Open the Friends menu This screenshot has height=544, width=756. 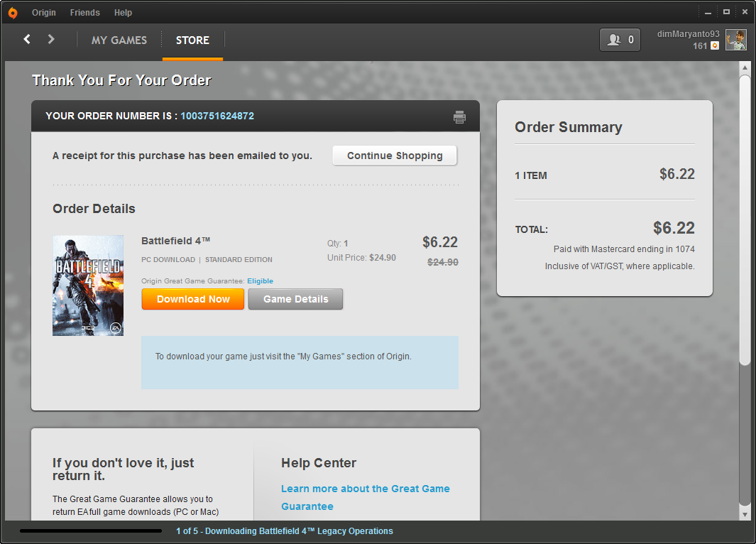click(x=85, y=13)
